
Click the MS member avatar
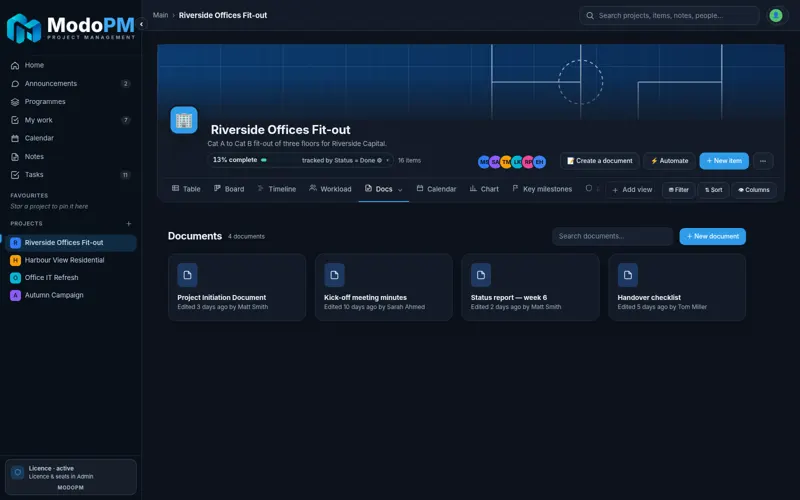point(484,162)
